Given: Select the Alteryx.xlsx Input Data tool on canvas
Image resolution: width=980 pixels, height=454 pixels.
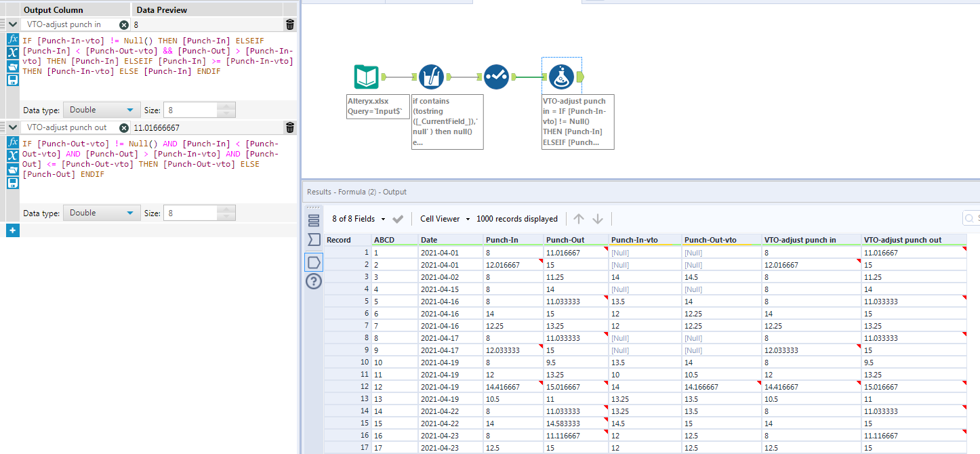Looking at the screenshot, I should pos(366,77).
